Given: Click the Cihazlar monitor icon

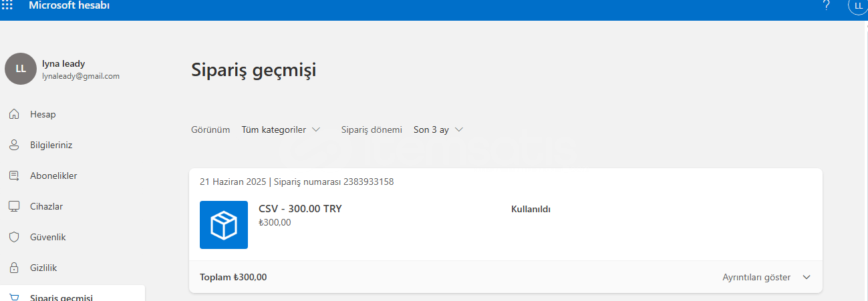Looking at the screenshot, I should coord(14,206).
